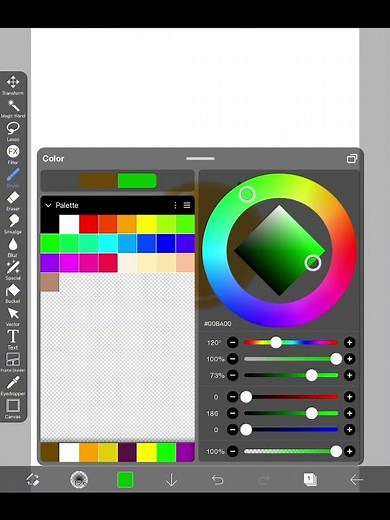Click the hex code #00BA00
The height and width of the screenshot is (520, 390).
click(x=218, y=324)
